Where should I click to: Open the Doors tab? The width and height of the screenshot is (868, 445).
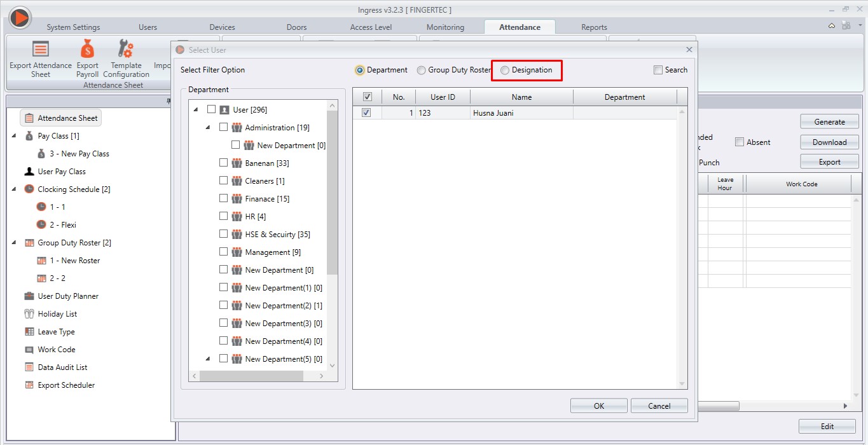[x=296, y=27]
